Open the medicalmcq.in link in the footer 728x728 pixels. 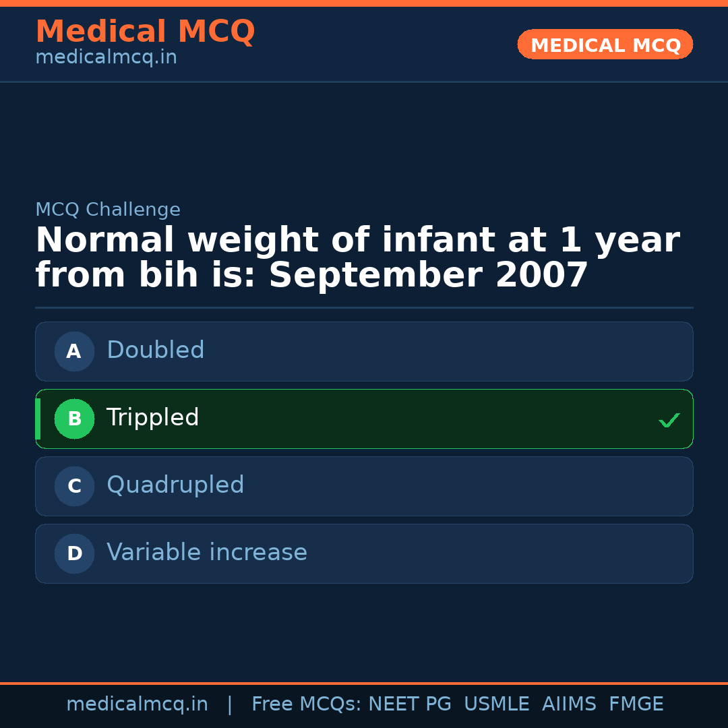click(x=138, y=704)
